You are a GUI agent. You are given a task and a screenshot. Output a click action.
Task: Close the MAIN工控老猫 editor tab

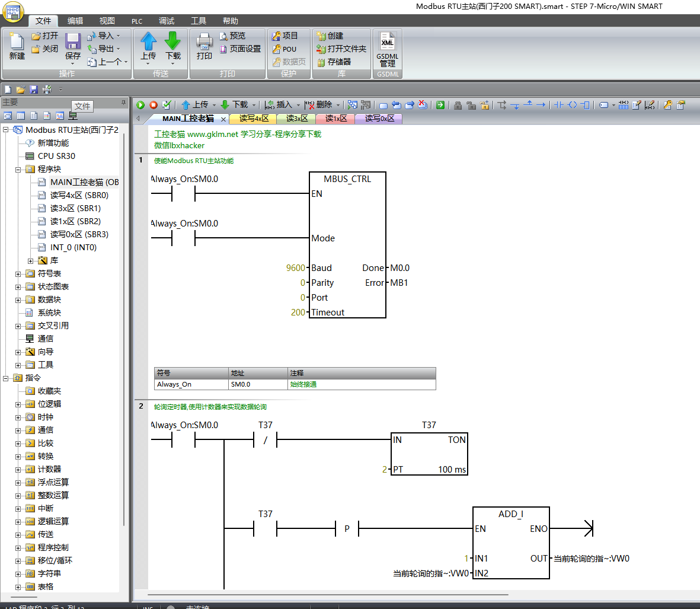coord(223,119)
